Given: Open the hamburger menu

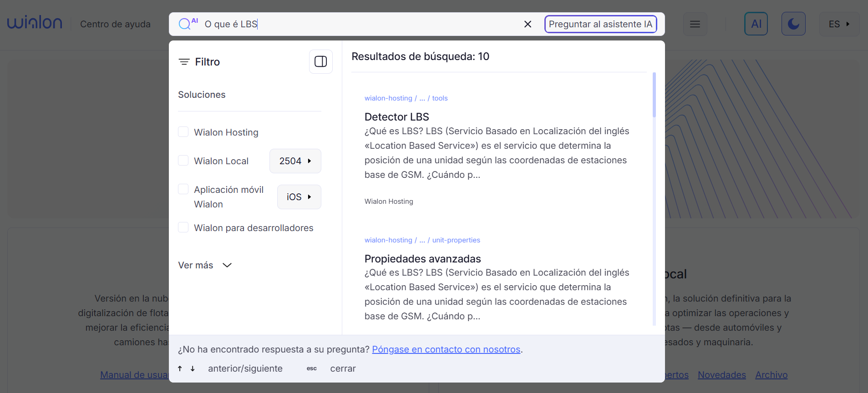Looking at the screenshot, I should 695,24.
